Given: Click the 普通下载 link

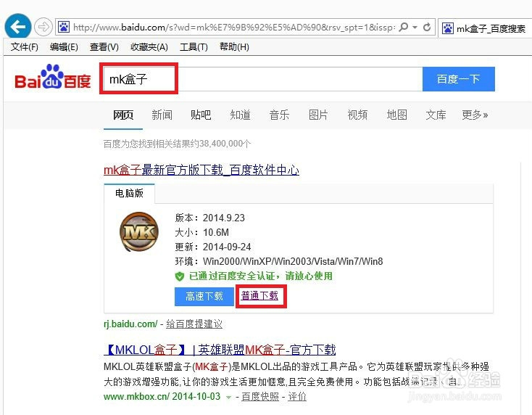Looking at the screenshot, I should pyautogui.click(x=259, y=296).
